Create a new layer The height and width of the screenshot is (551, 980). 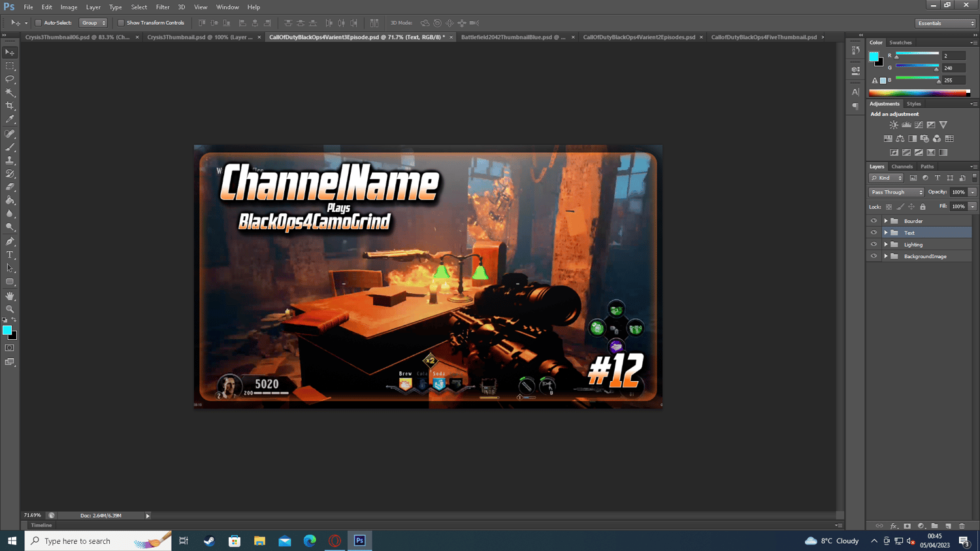click(x=949, y=526)
